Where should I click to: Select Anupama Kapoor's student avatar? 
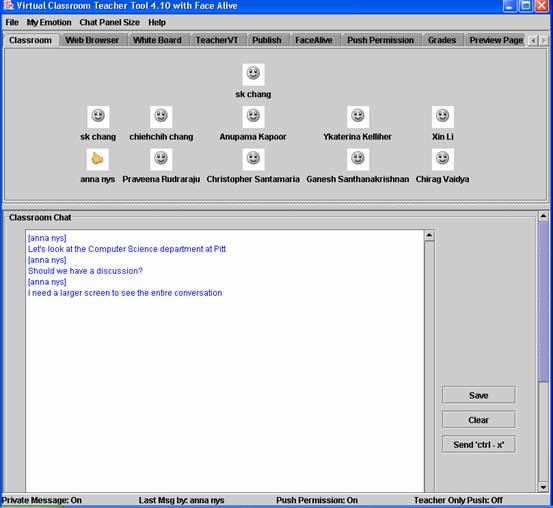[253, 117]
